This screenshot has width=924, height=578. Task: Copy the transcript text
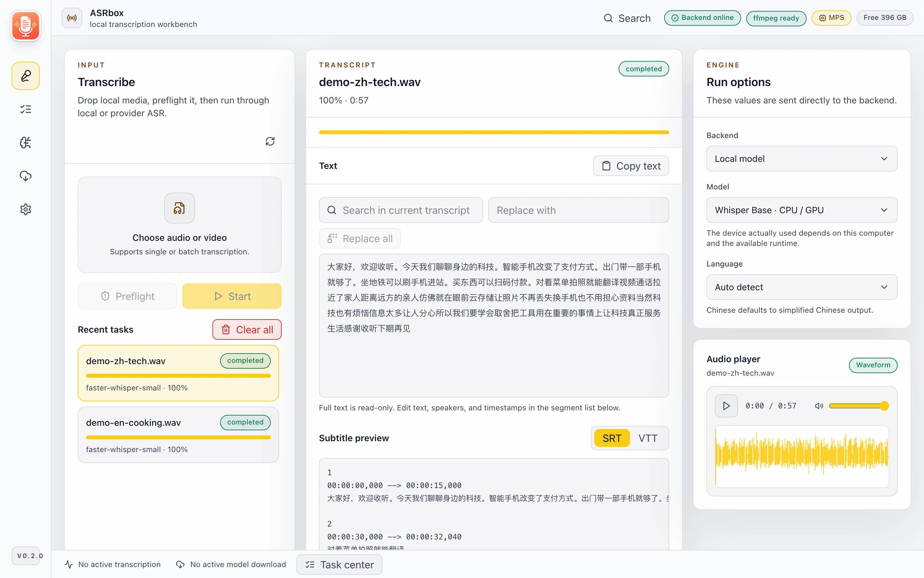click(631, 166)
